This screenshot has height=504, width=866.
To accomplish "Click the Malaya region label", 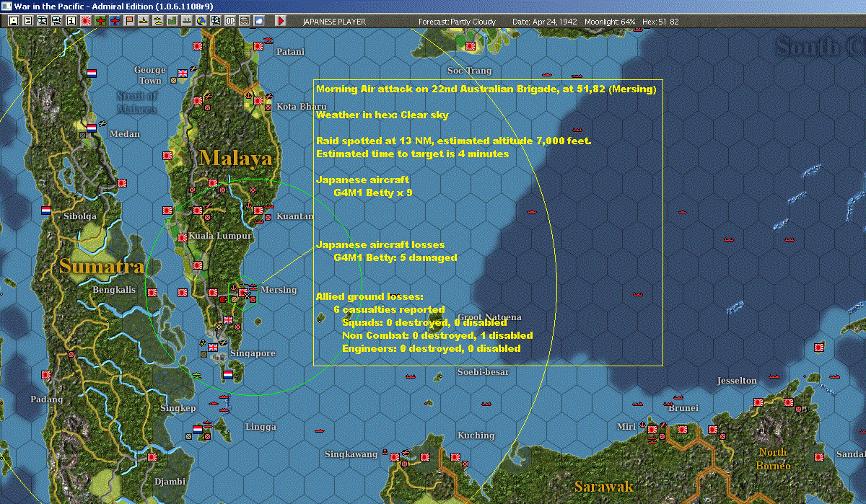I will click(x=236, y=158).
